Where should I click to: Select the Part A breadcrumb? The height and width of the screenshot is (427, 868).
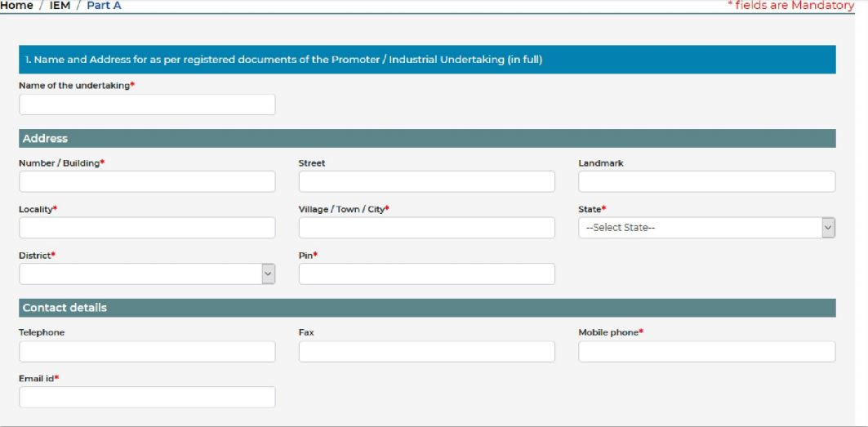(x=104, y=6)
